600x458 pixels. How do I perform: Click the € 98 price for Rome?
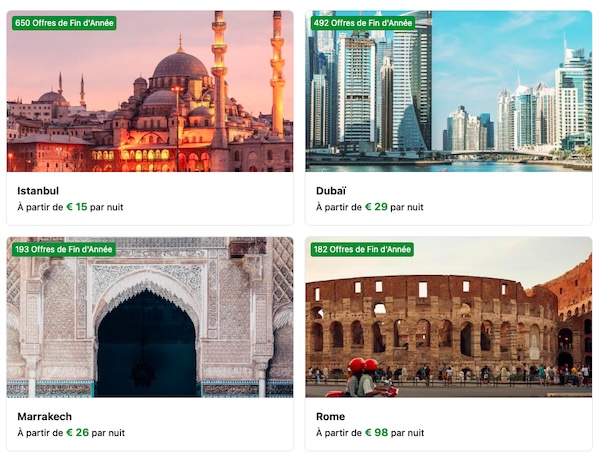[377, 432]
